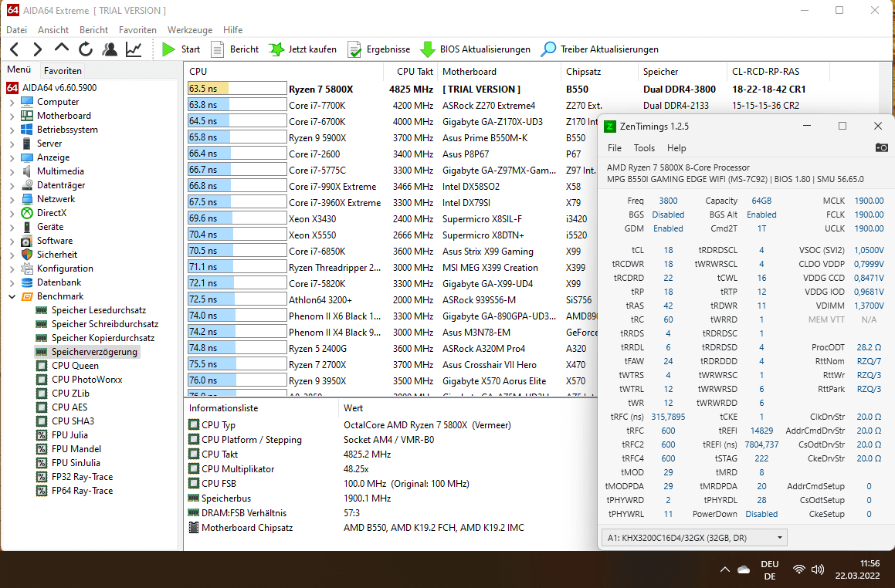This screenshot has width=895, height=588.
Task: Expand the Datenträger tree node
Action: (12, 185)
